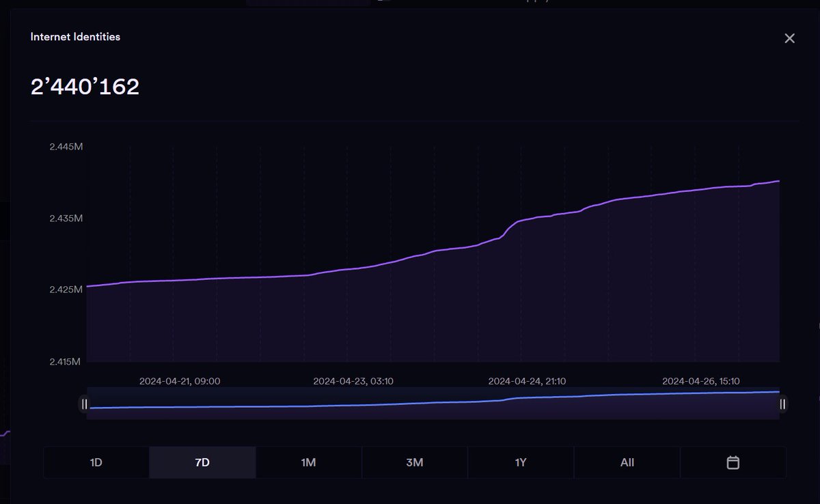Click the 2.445M y-axis label

coord(66,147)
